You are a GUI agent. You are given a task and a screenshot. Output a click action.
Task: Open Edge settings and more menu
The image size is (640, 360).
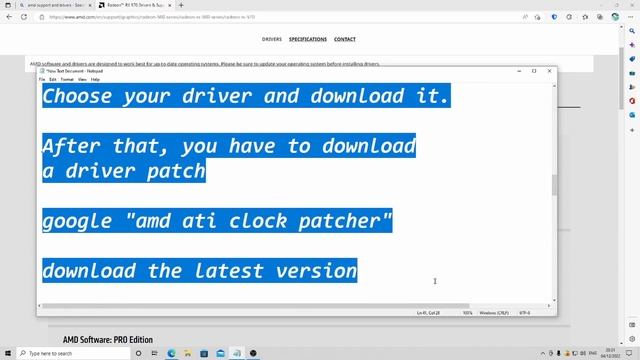pos(631,17)
